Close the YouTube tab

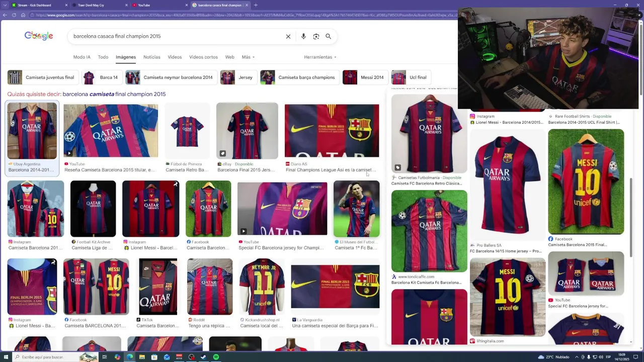tap(187, 5)
